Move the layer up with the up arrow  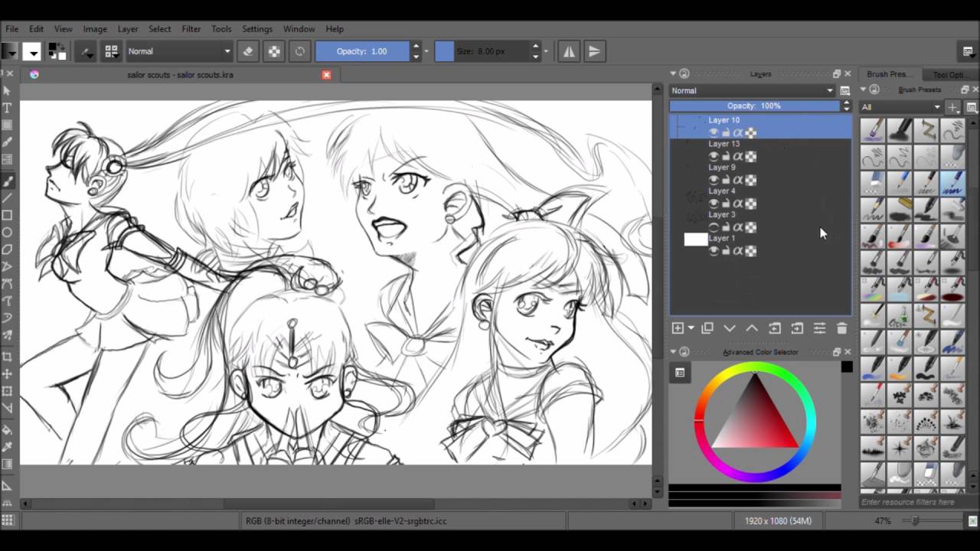pyautogui.click(x=752, y=328)
